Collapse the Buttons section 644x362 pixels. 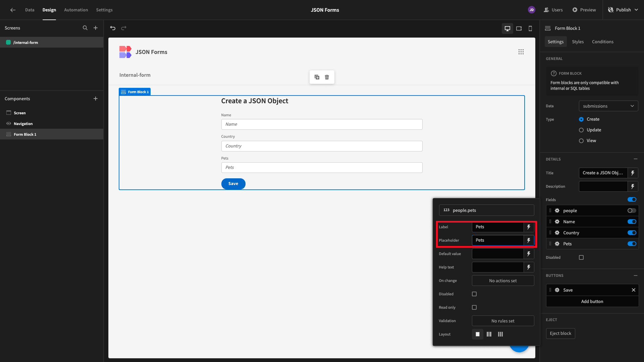pyautogui.click(x=635, y=275)
